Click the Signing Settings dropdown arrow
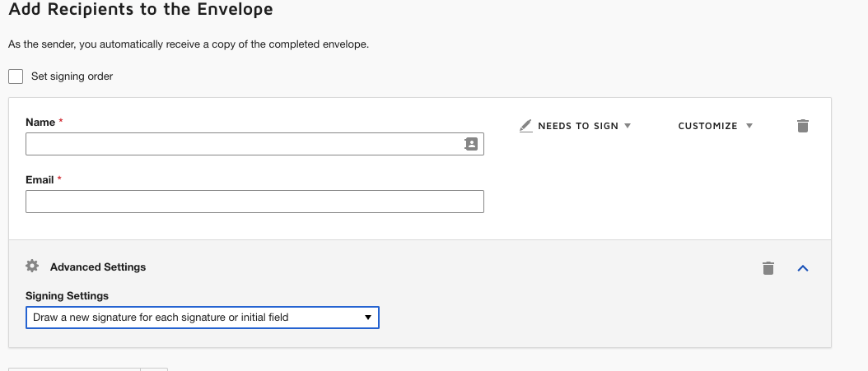868x371 pixels. pos(367,317)
